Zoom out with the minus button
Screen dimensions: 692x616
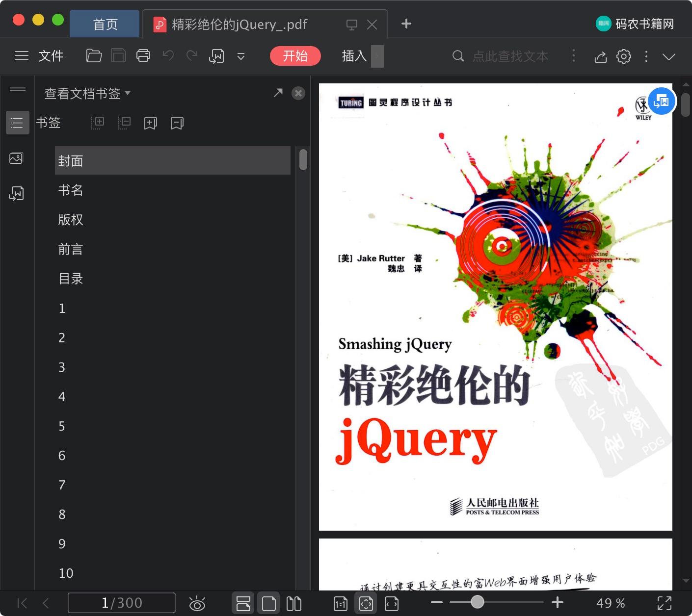pos(437,602)
